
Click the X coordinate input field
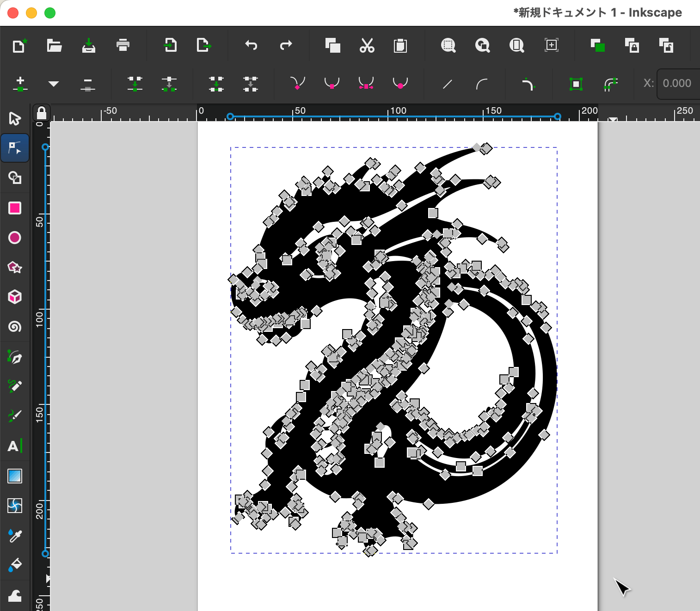pyautogui.click(x=678, y=84)
